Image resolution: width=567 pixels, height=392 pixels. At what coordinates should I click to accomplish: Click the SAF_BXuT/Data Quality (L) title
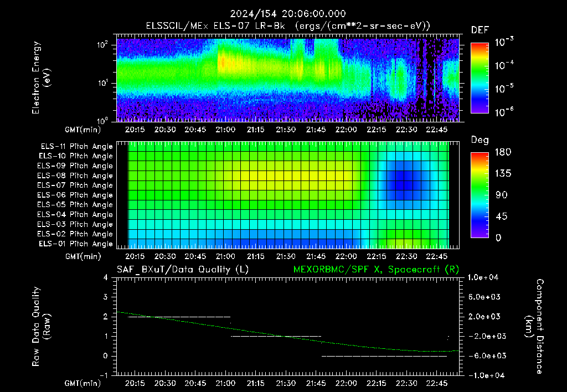183,270
